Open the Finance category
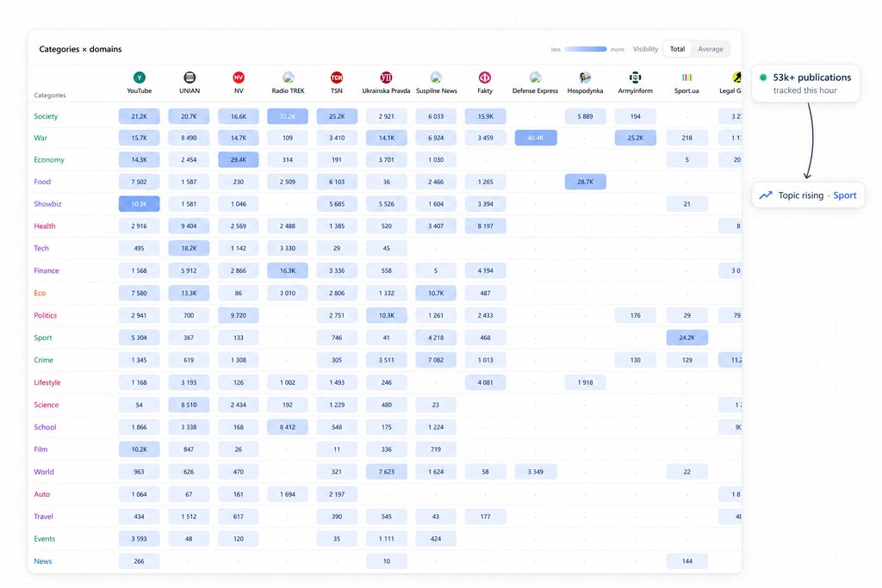The image size is (882, 588). (x=47, y=270)
